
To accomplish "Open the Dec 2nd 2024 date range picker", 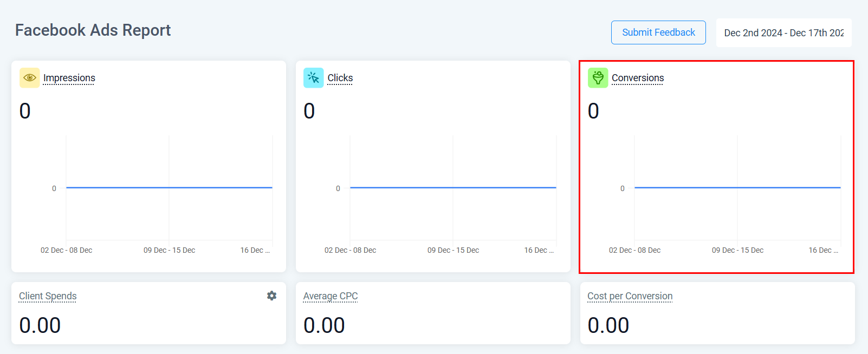I will (783, 33).
